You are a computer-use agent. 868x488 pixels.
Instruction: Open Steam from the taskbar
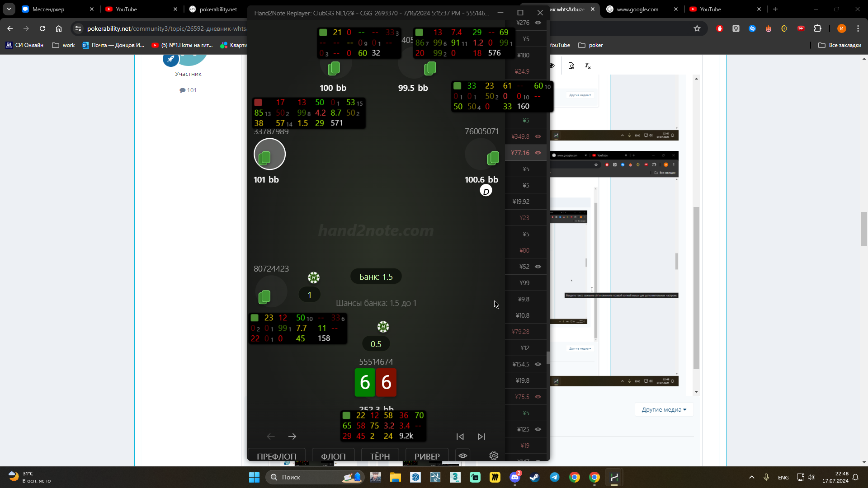[535, 477]
